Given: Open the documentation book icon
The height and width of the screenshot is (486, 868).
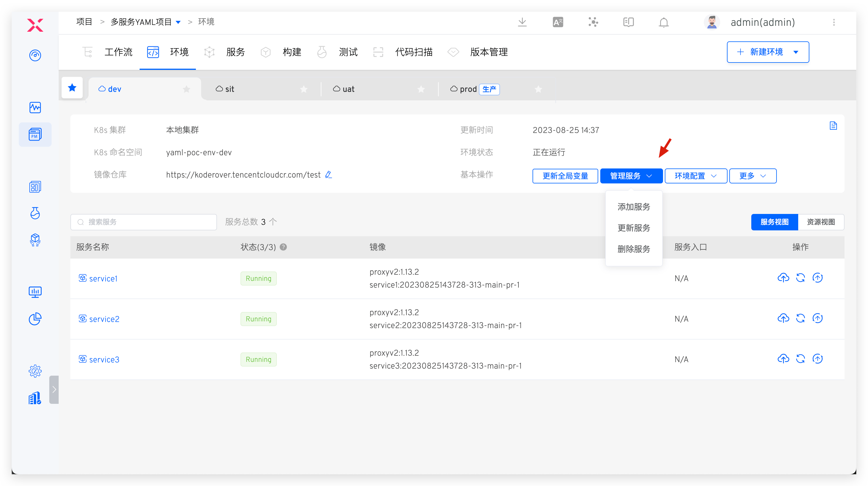Looking at the screenshot, I should (x=628, y=22).
